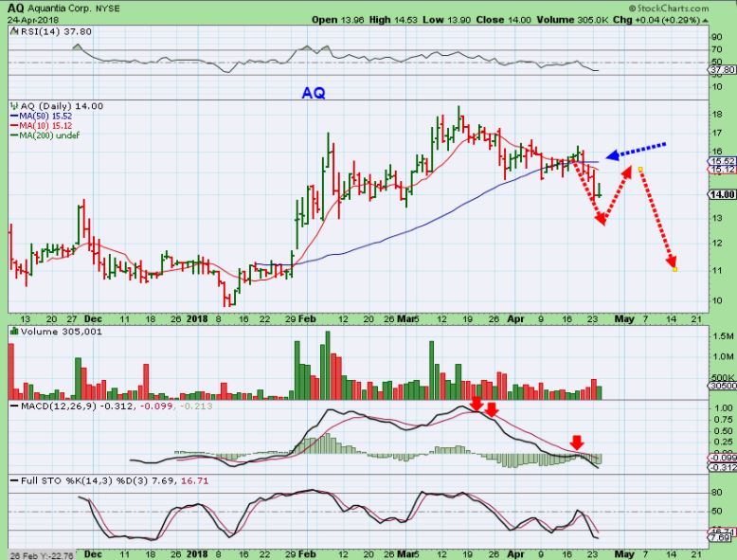Click the RSI area-chart icon beside RSI(14)
This screenshot has width=737, height=560.
13,31
